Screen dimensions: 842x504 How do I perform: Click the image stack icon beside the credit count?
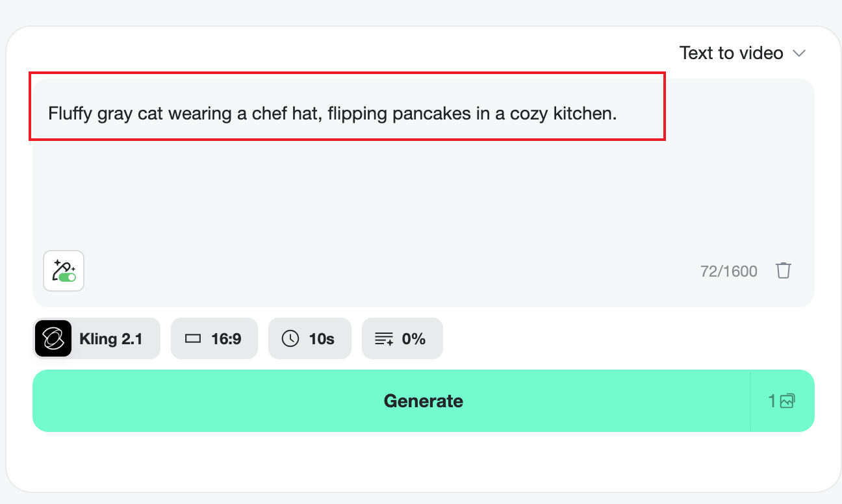click(786, 401)
